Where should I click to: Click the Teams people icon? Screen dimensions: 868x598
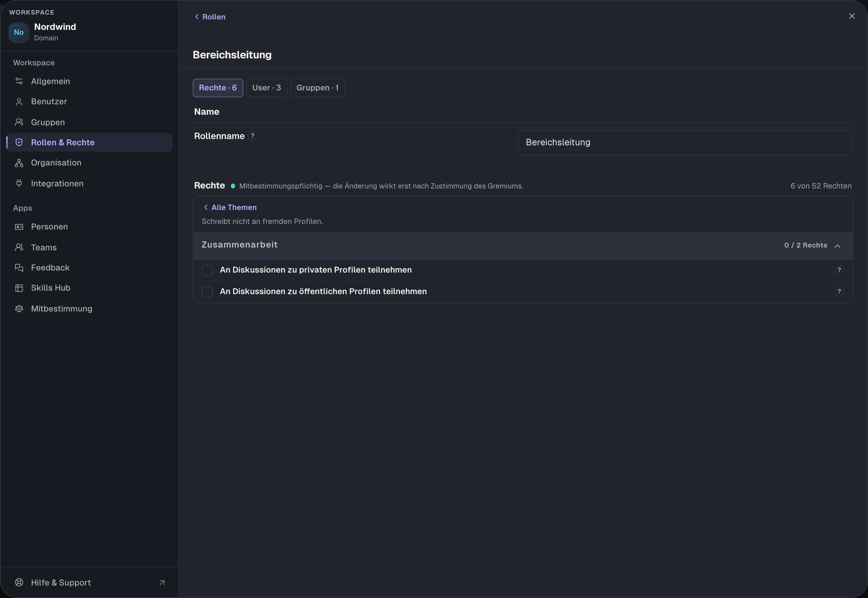[x=19, y=247]
